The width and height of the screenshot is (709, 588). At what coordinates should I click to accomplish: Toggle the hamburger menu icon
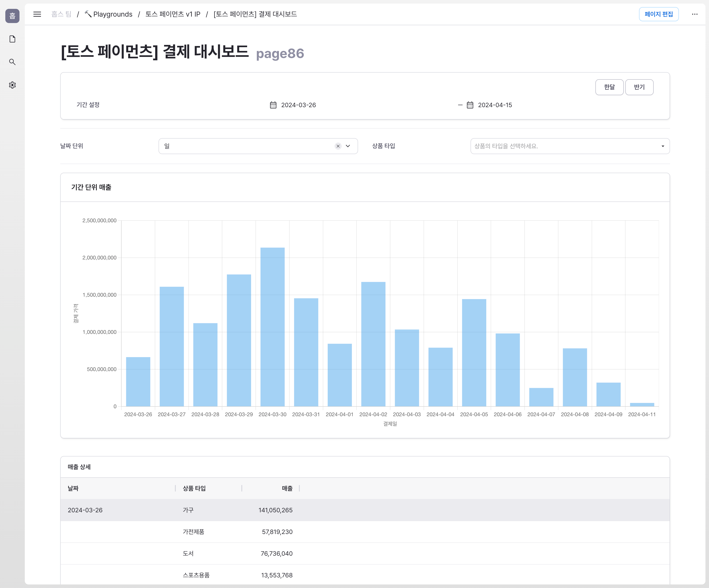pos(37,14)
